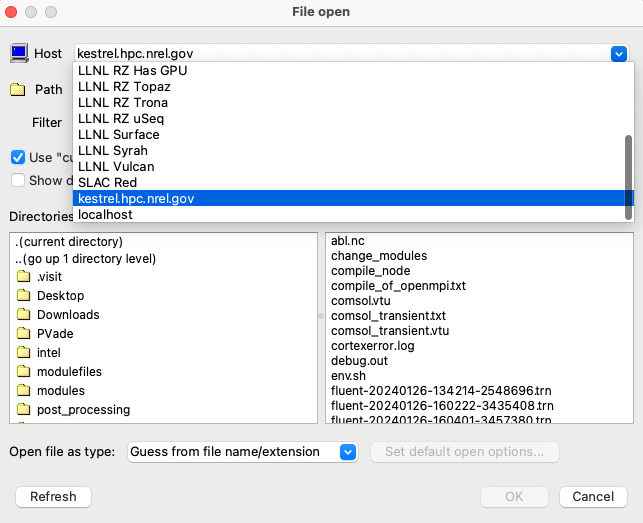Pick LLNL Vulcan in host list
The image size is (643, 523).
pos(116,166)
